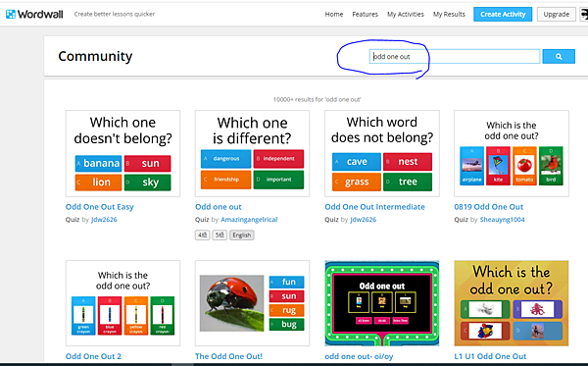Open My Results page
Image resolution: width=588 pixels, height=366 pixels.
(x=449, y=15)
